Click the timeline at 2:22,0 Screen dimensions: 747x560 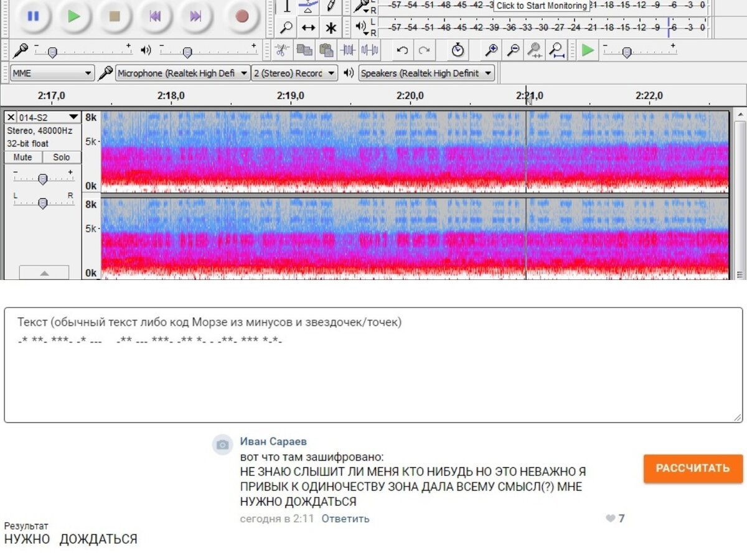click(x=649, y=96)
